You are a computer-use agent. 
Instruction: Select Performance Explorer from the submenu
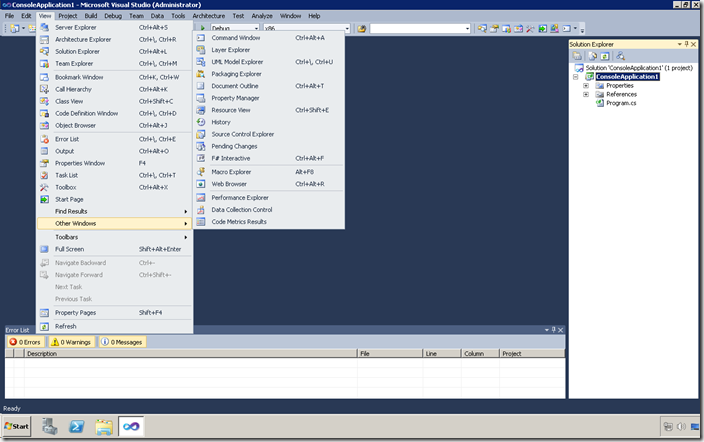[x=240, y=197]
